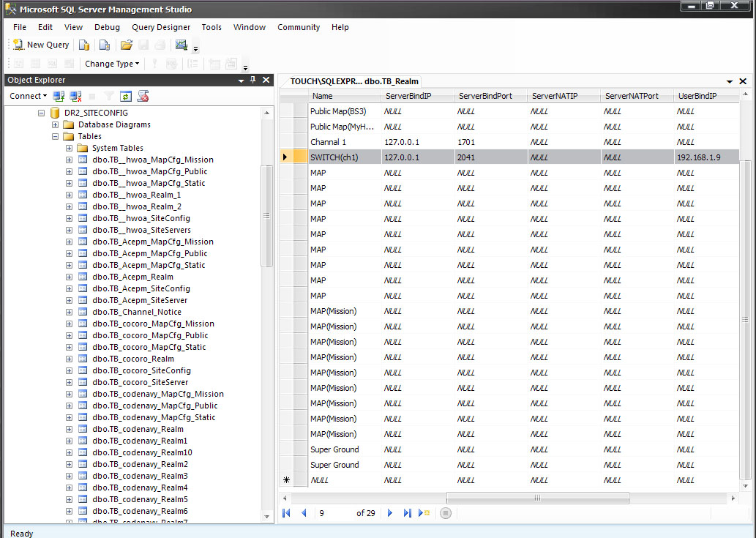Move to the next record

[x=390, y=513]
